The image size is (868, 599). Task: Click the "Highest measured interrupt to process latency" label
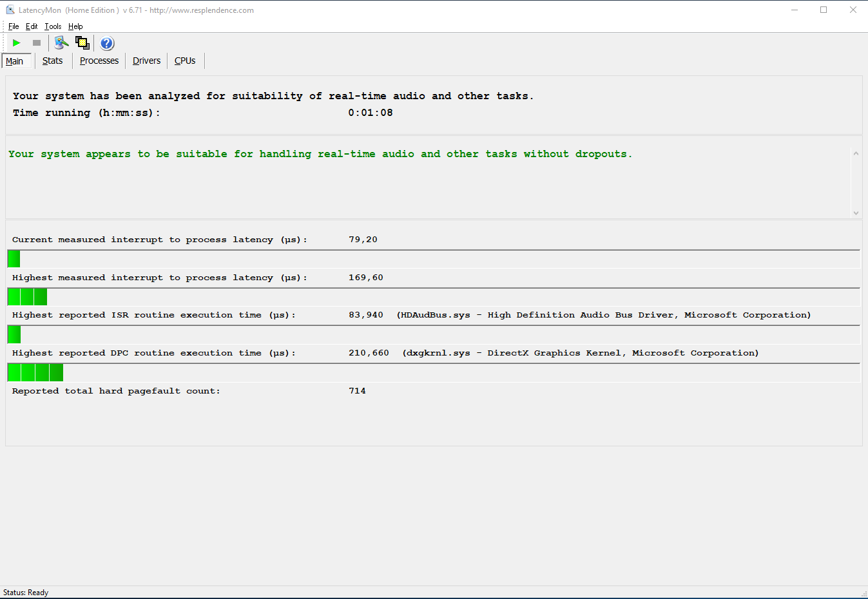coord(160,278)
